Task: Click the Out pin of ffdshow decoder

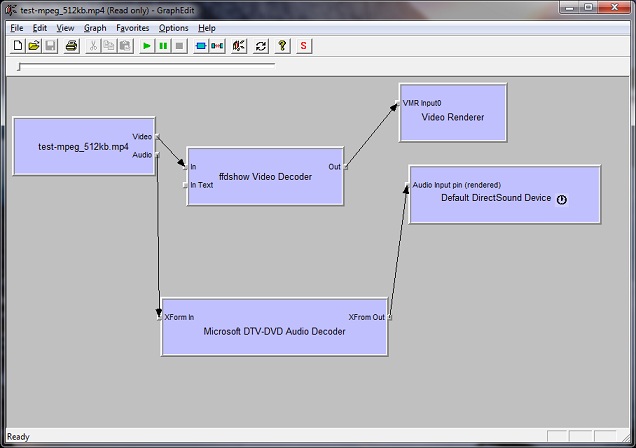Action: tap(346, 167)
